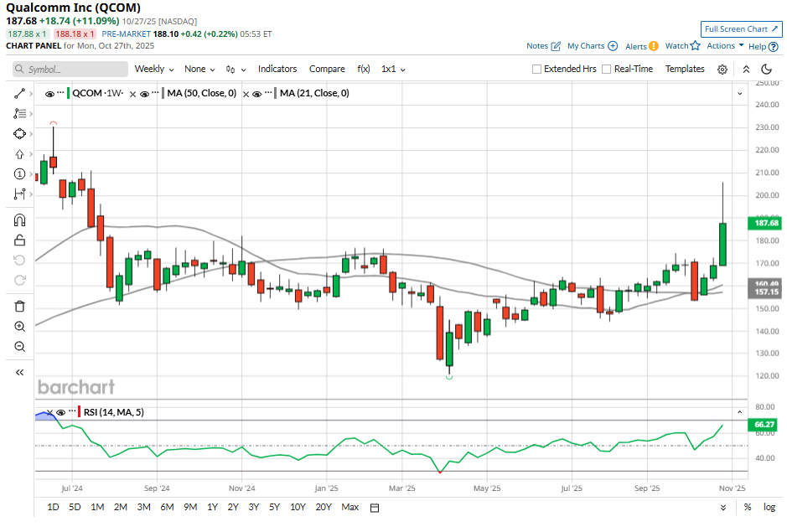Screen dimensions: 787x532
Task: Switch to dark mode with moon icon
Action: coord(766,70)
